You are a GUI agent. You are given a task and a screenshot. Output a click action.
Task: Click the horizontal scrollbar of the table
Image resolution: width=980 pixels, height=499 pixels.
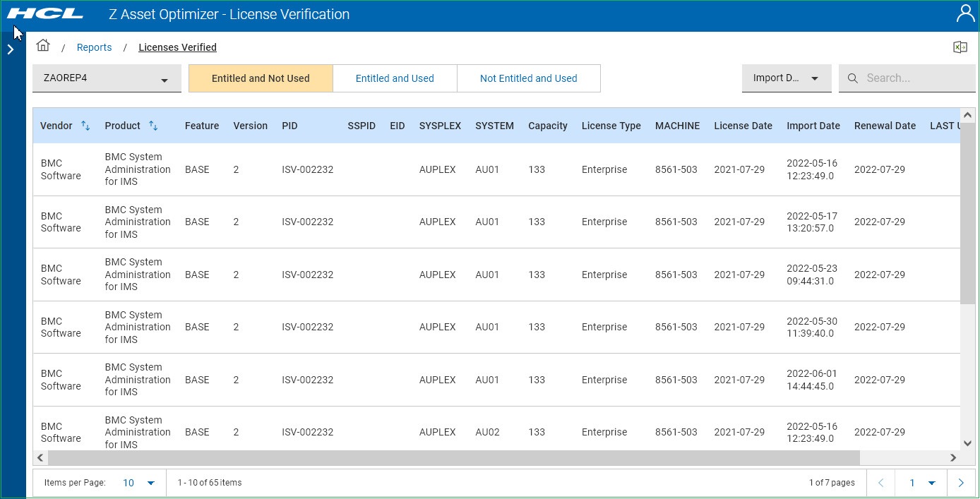coord(452,457)
